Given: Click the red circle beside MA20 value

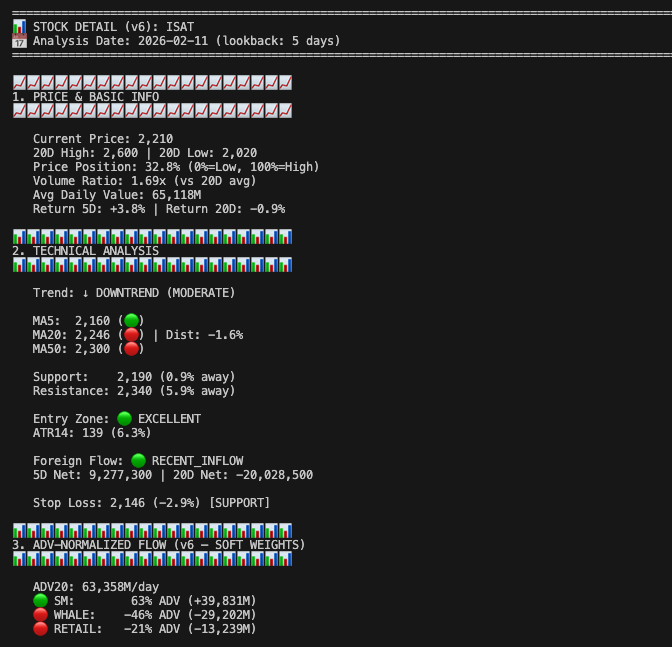Looking at the screenshot, I should pyautogui.click(x=131, y=335).
